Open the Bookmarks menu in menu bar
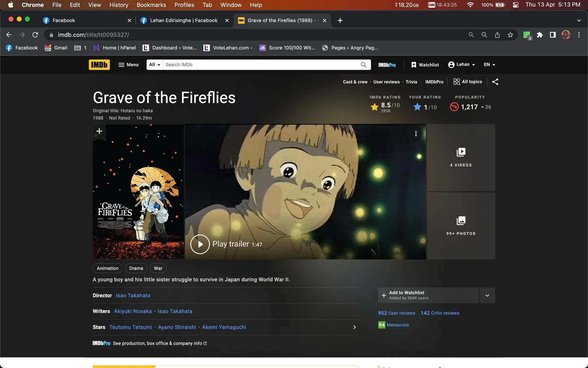This screenshot has height=368, width=588. [x=151, y=5]
